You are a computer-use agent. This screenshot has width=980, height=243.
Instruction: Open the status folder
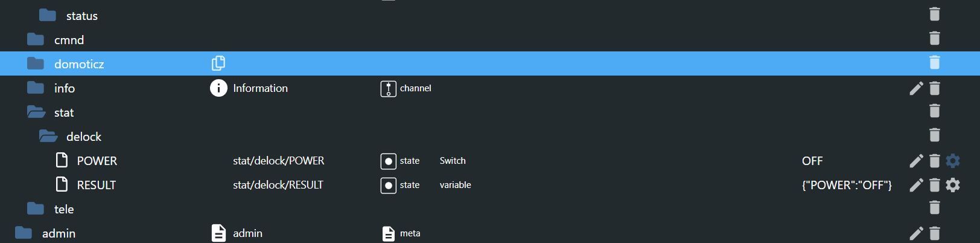(x=48, y=16)
